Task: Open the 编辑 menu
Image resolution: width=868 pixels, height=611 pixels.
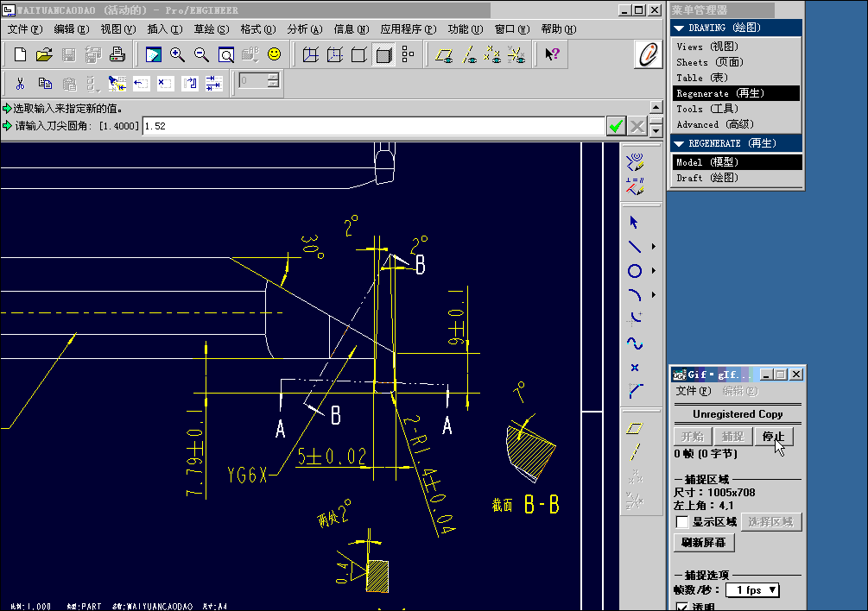Action: 72,29
